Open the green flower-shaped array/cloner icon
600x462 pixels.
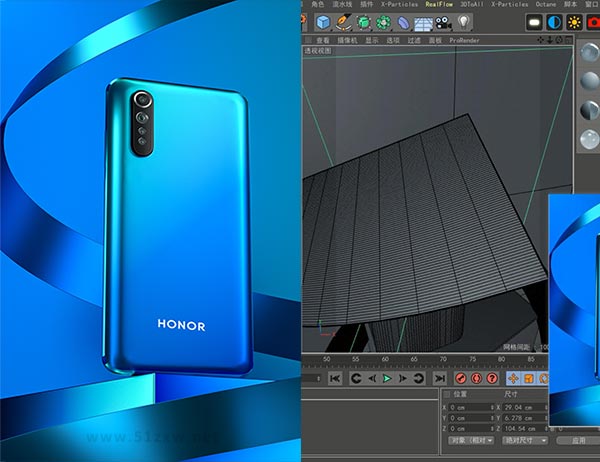pos(383,23)
